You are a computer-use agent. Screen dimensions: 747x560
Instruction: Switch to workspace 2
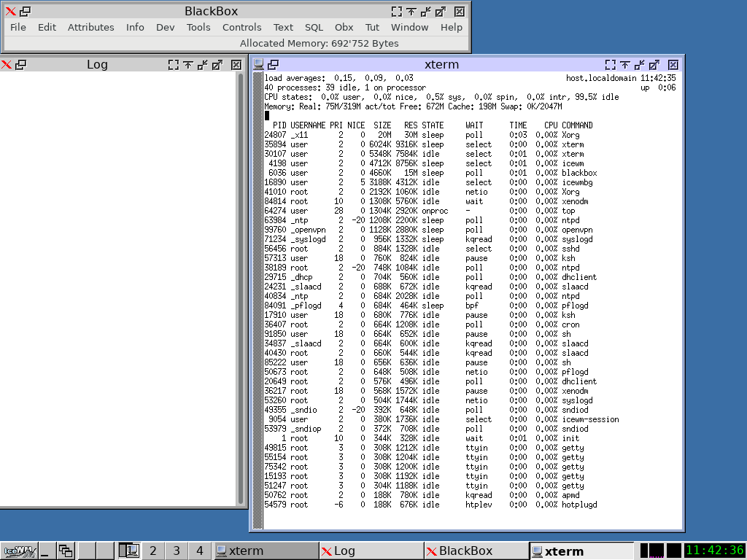(153, 551)
